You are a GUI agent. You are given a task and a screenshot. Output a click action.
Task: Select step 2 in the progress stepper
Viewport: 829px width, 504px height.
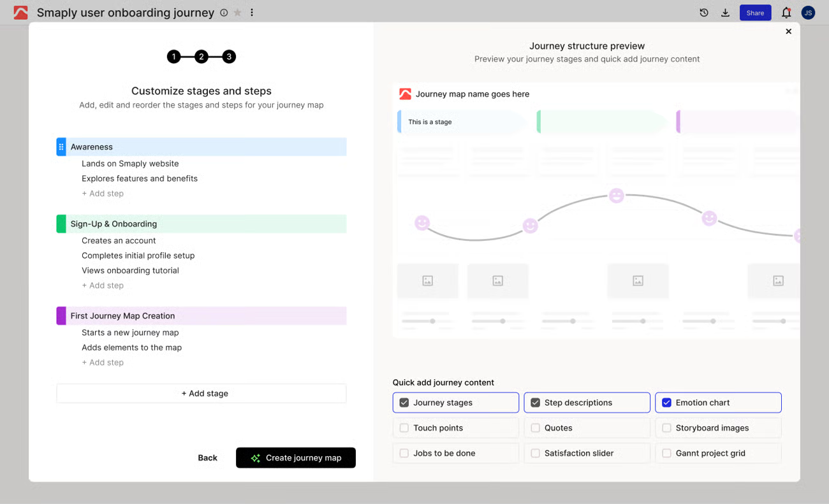point(202,56)
